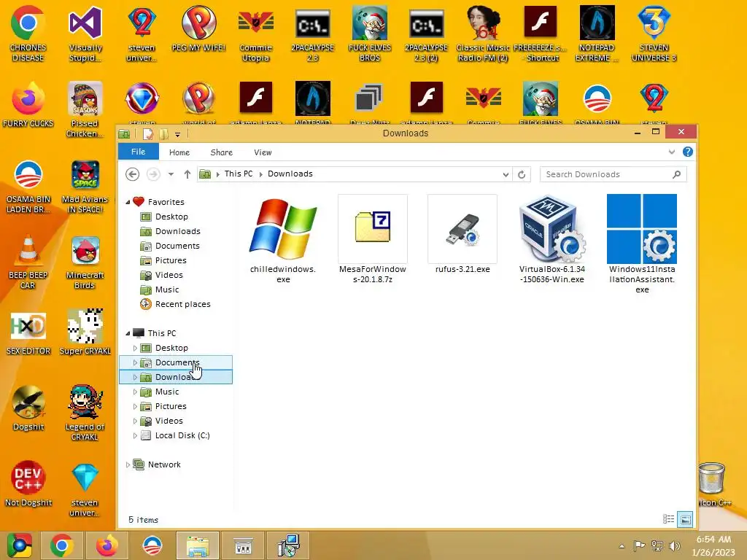Select rufus-3.21.exe file icon

point(462,229)
